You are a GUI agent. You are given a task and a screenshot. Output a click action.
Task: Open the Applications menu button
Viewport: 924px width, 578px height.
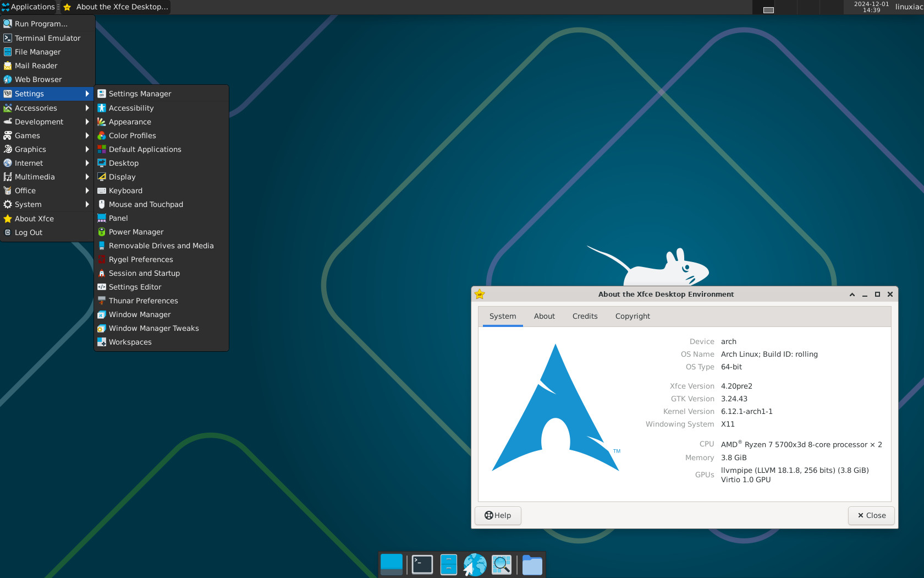(29, 7)
